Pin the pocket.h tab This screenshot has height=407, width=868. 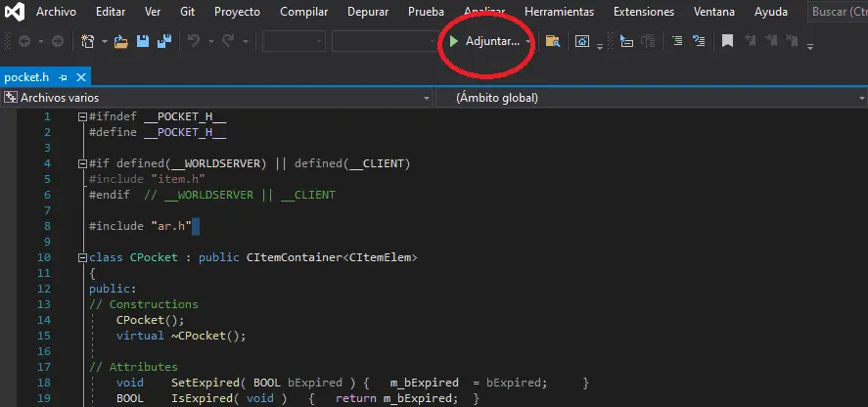point(63,77)
